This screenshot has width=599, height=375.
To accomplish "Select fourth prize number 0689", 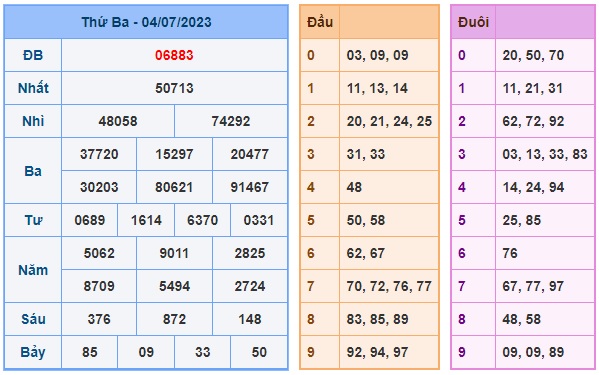I will click(90, 220).
